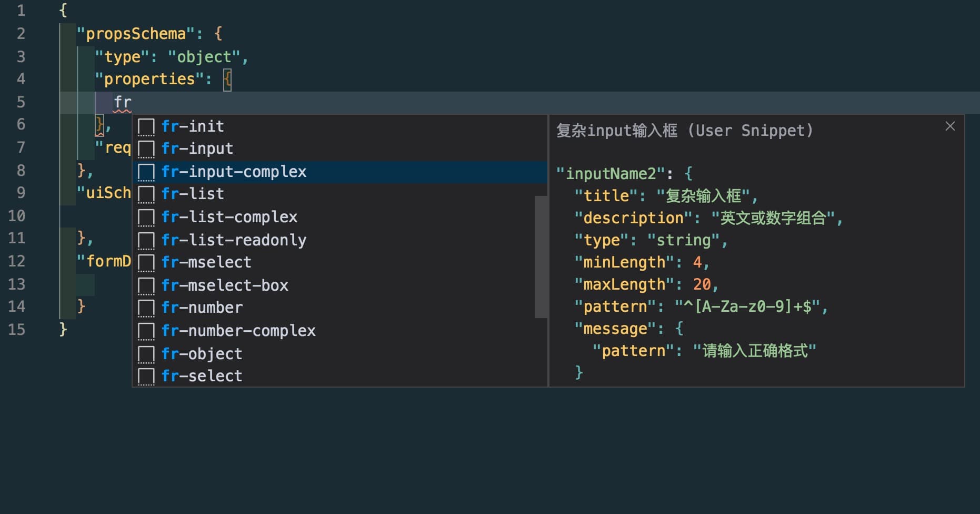Click the snippet icon beside fr-list-readonly
Screen dimensions: 980x514
[x=146, y=241]
